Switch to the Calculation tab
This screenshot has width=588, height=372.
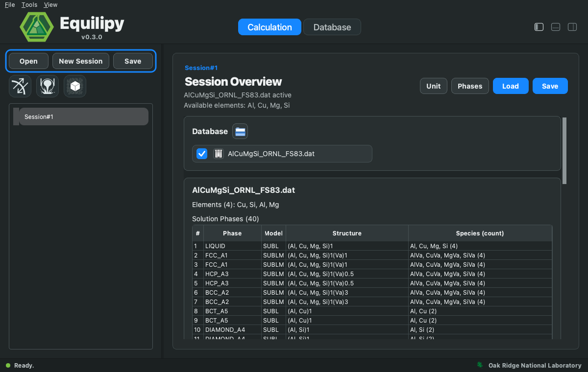(269, 27)
